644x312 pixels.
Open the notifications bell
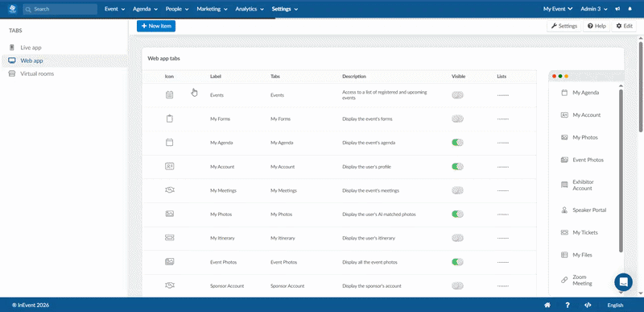click(630, 9)
